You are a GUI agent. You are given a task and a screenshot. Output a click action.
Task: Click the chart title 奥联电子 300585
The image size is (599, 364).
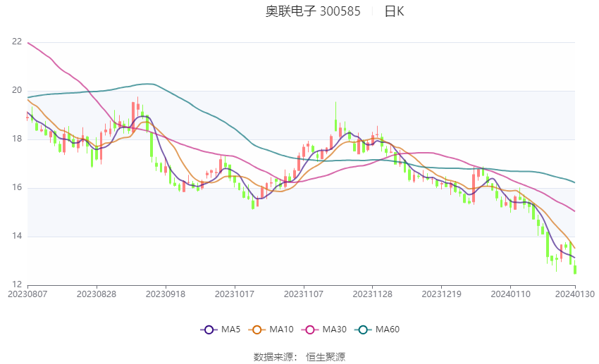313,11
